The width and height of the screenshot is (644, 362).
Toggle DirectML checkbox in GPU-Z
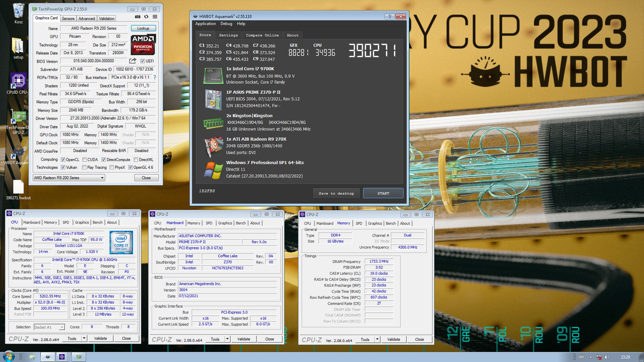[x=136, y=160]
